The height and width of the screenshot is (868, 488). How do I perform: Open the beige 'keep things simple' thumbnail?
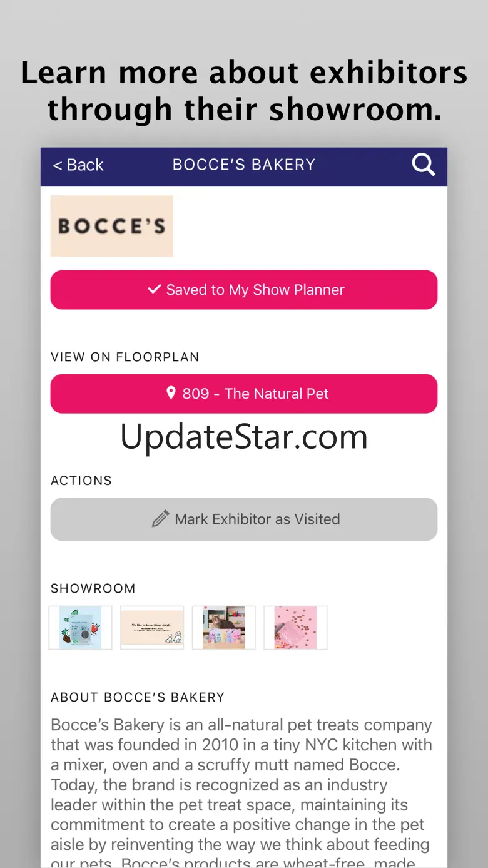(x=152, y=628)
